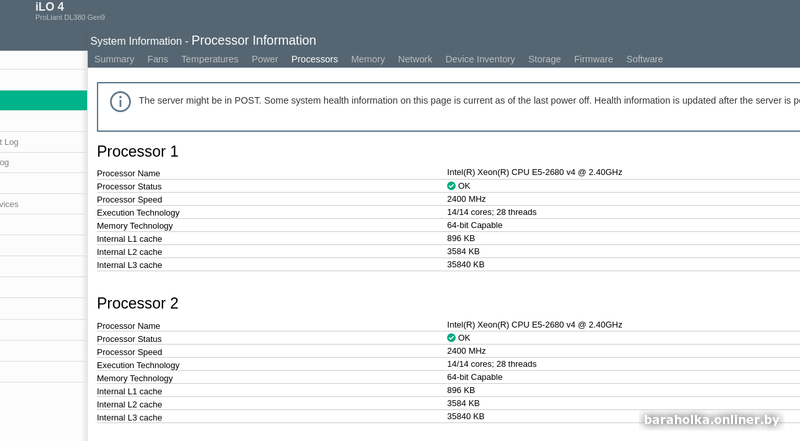Click Processor 2 64-bit Capable value

(x=474, y=377)
